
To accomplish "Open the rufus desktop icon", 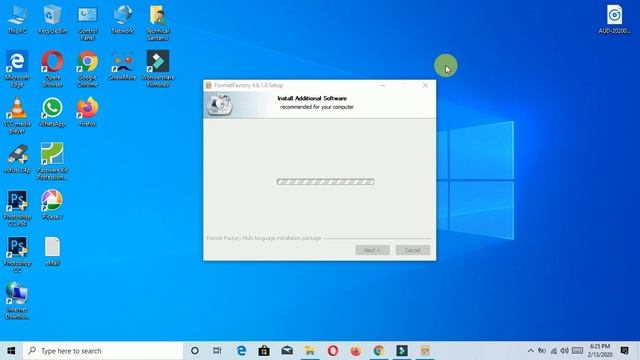I will point(17,158).
